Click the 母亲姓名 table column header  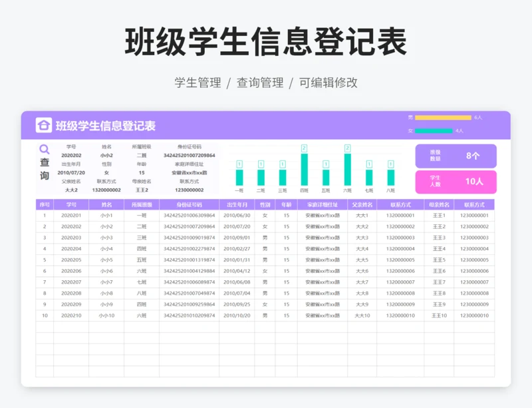pyautogui.click(x=439, y=205)
